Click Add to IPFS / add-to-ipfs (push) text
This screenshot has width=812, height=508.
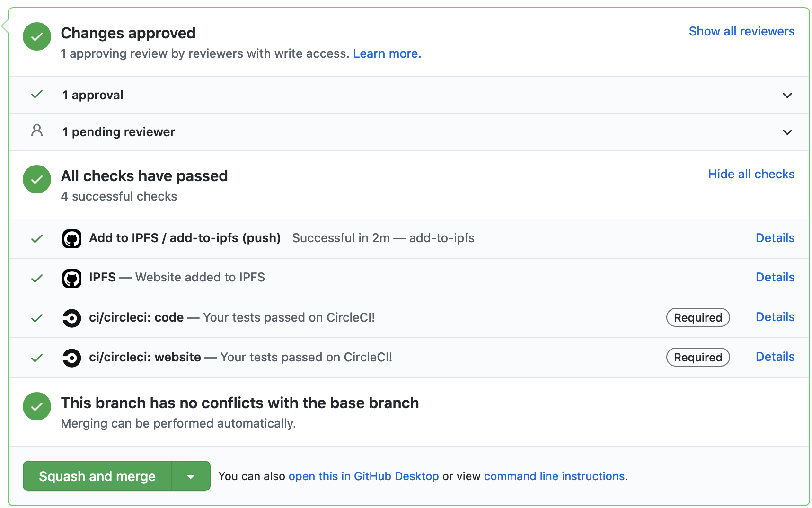click(185, 238)
